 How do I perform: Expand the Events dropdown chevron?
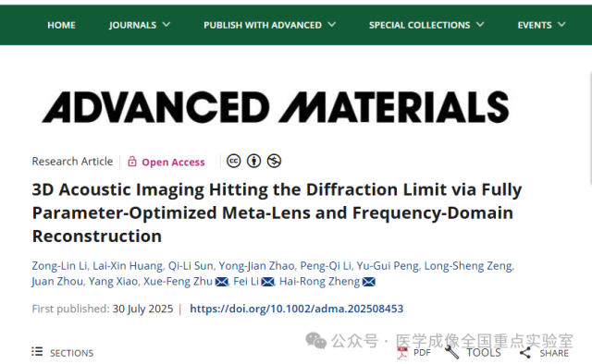tap(561, 25)
